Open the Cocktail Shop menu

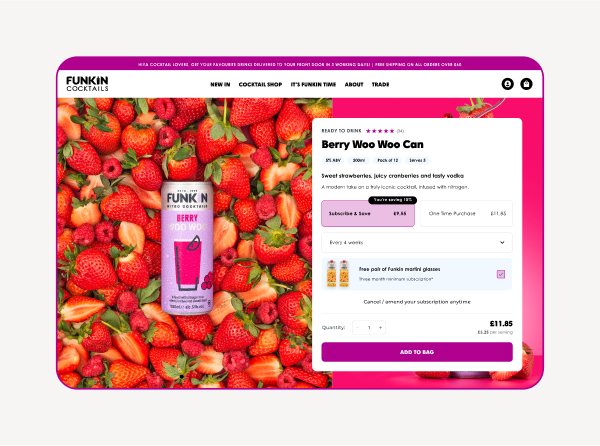(260, 85)
